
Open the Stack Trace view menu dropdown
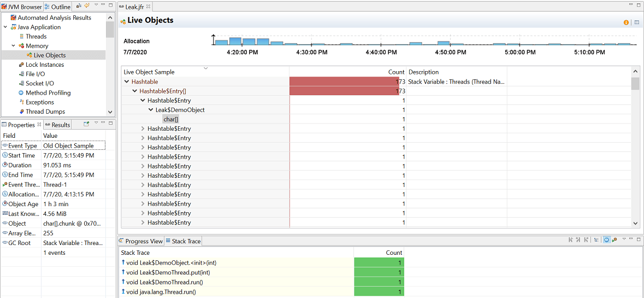(624, 239)
